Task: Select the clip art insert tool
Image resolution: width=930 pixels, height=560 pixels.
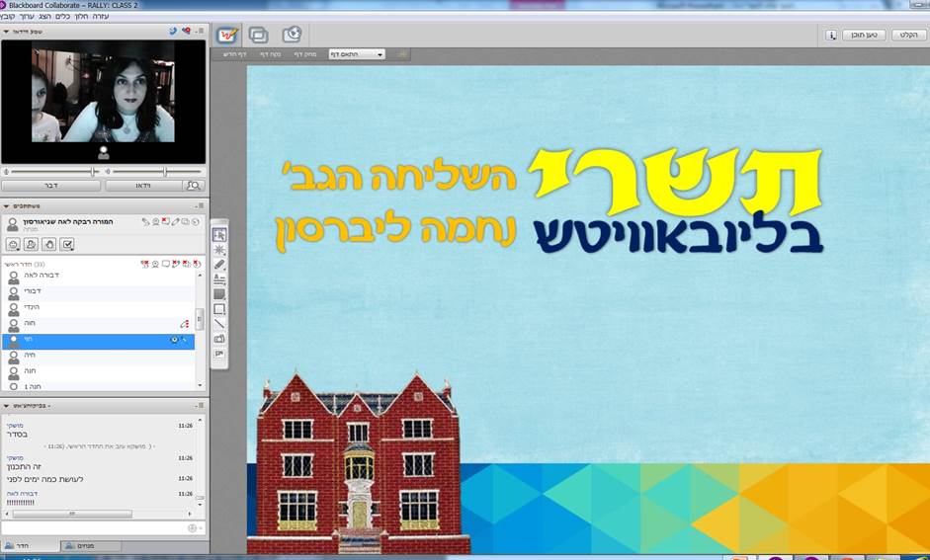Action: coord(219,354)
